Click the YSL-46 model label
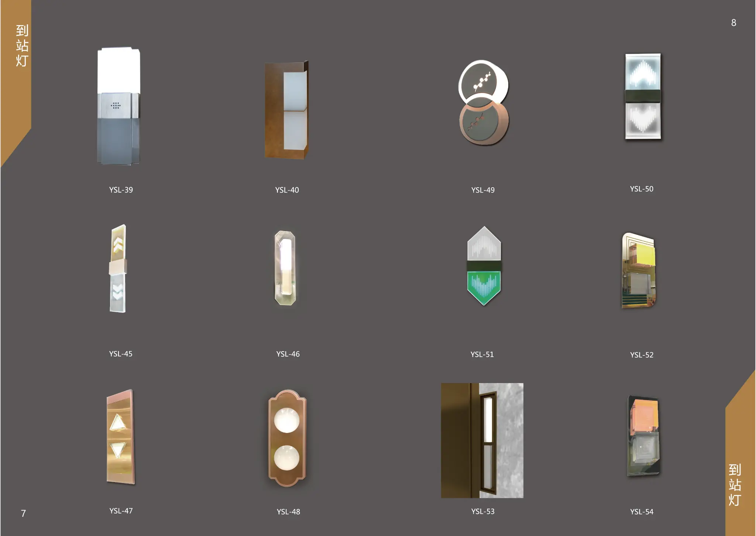The image size is (756, 536). click(288, 354)
